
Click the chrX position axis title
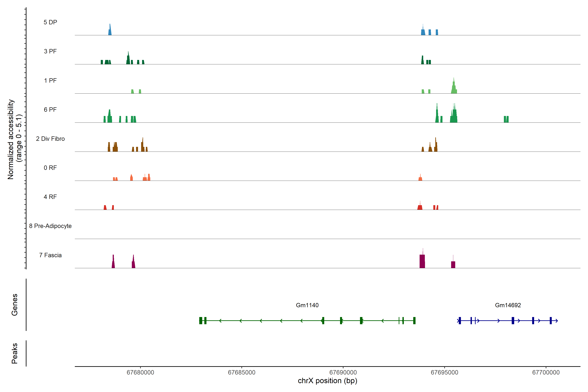click(327, 381)
